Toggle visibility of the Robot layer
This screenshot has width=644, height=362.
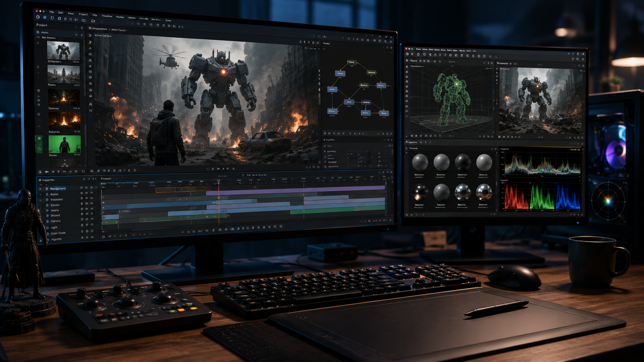click(47, 194)
